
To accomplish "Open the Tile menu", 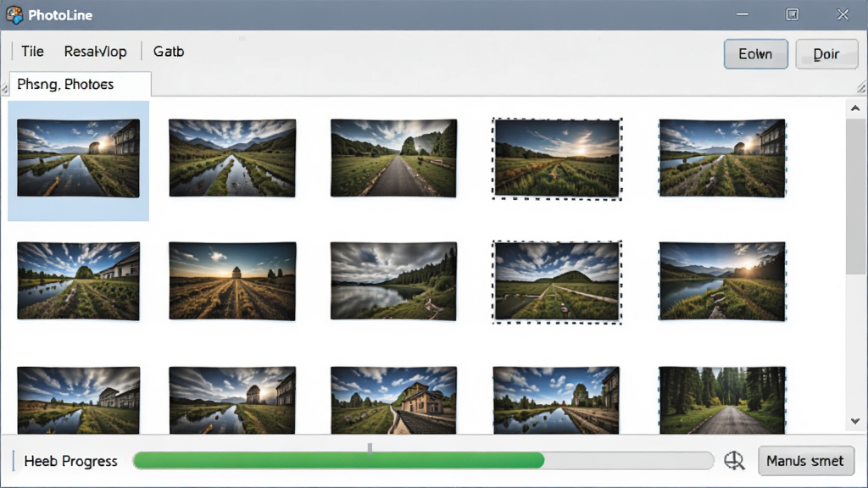I will coord(33,52).
